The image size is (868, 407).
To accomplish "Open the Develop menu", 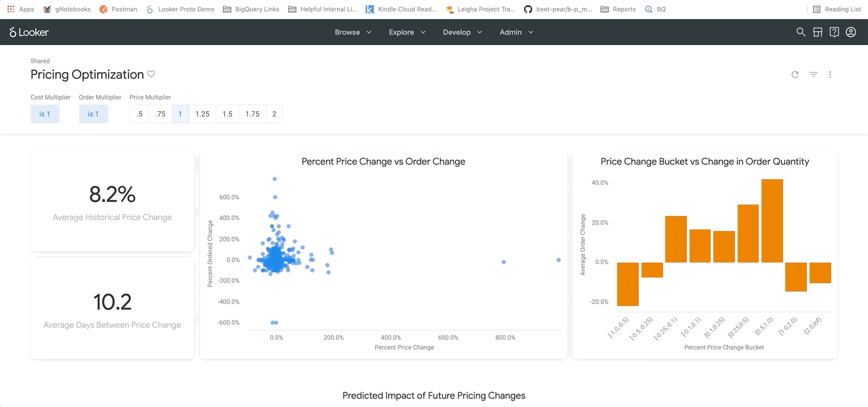I will point(462,32).
